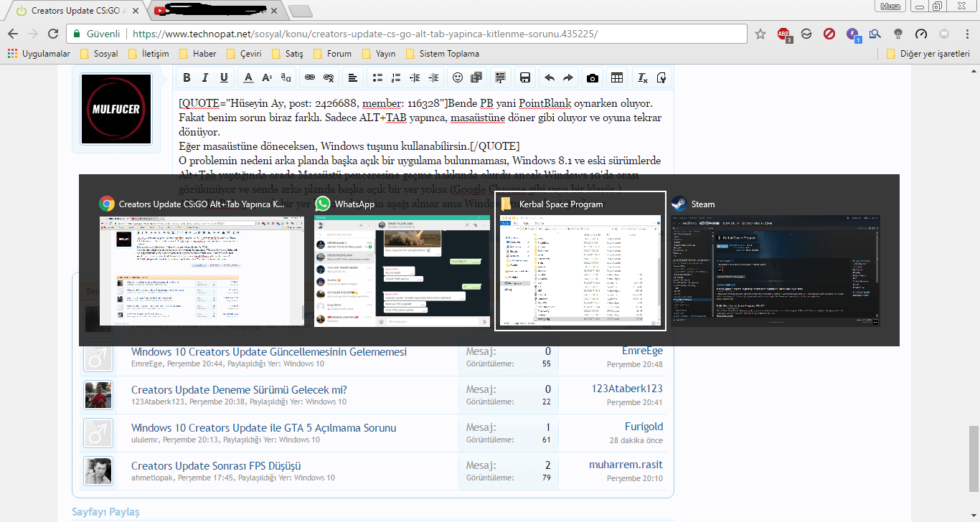Save the draft with the floppy icon

[x=525, y=77]
